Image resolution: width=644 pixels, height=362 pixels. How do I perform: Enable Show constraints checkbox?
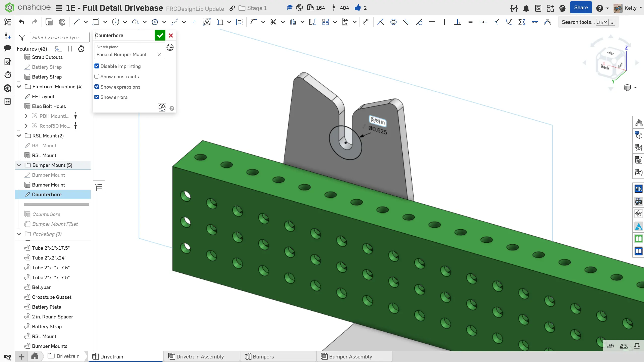click(x=97, y=77)
